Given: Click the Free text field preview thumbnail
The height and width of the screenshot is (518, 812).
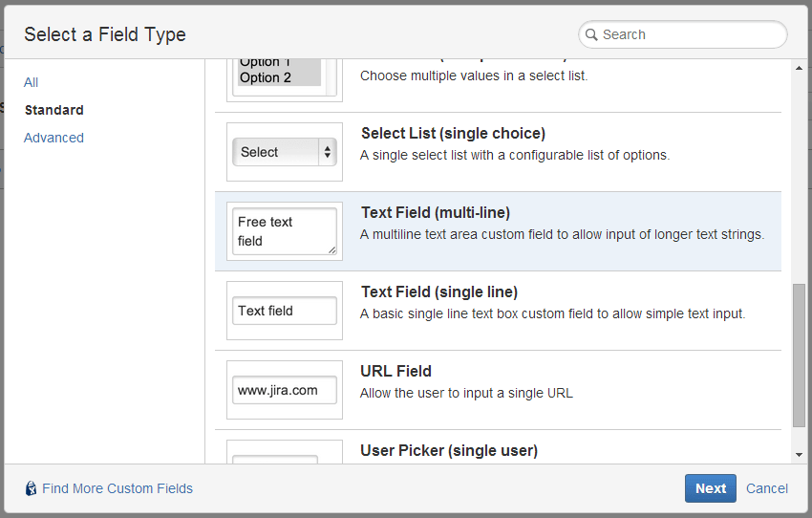Looking at the screenshot, I should click(x=285, y=231).
